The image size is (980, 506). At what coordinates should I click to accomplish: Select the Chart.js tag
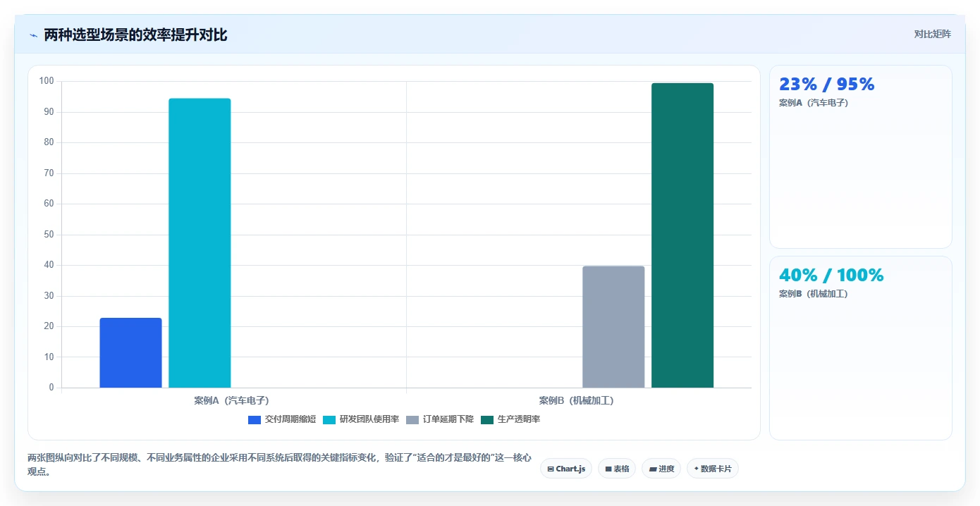[x=566, y=469]
